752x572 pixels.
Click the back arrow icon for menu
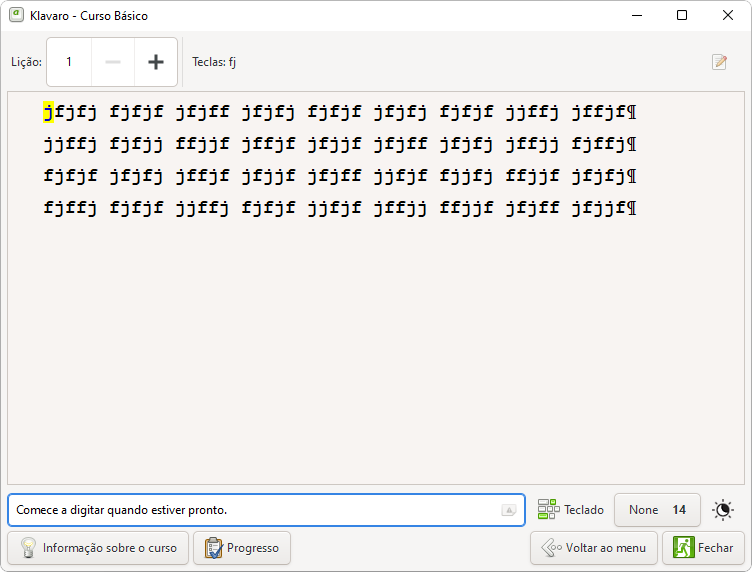pyautogui.click(x=551, y=548)
